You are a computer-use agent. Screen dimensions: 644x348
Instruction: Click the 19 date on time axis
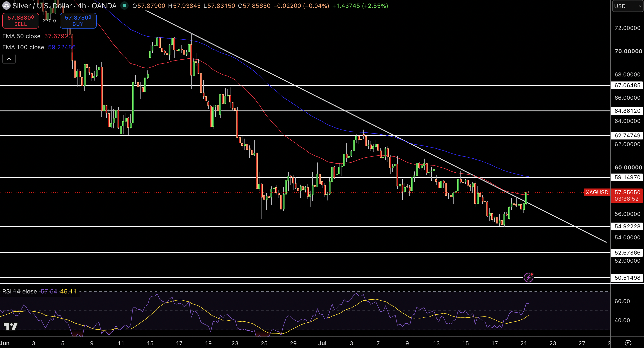click(x=208, y=343)
